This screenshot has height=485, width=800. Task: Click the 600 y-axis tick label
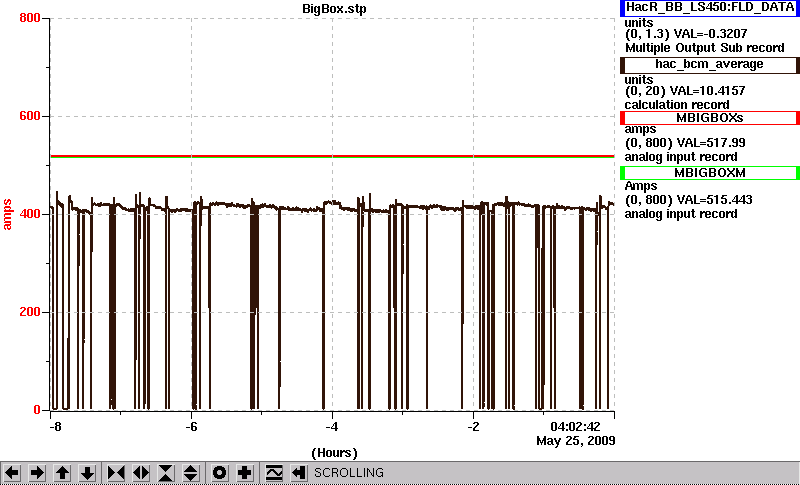(30, 116)
